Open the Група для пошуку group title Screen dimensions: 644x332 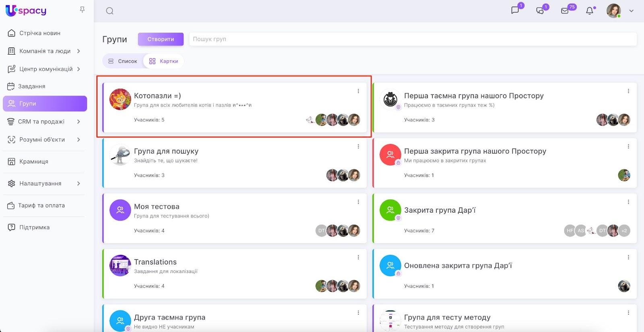(166, 151)
